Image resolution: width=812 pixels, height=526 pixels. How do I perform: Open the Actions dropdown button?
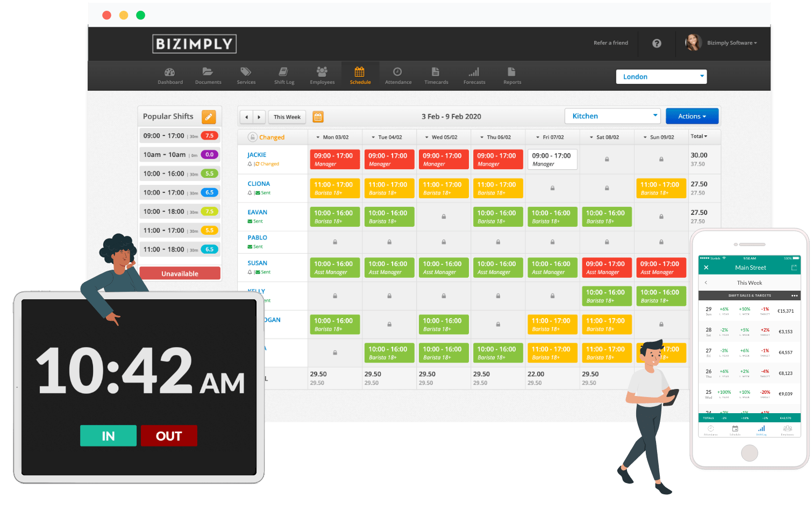point(692,116)
